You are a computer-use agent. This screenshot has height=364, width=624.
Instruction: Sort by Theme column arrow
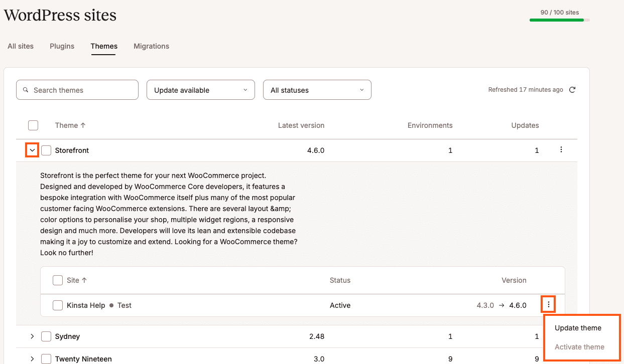83,125
